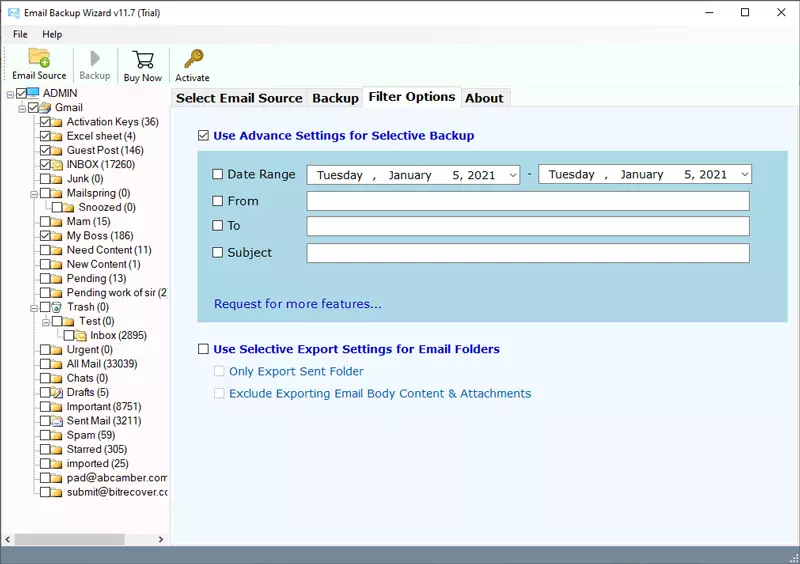Click the Backup play toolbar icon
Viewport: 800px width, 564px height.
[x=95, y=58]
